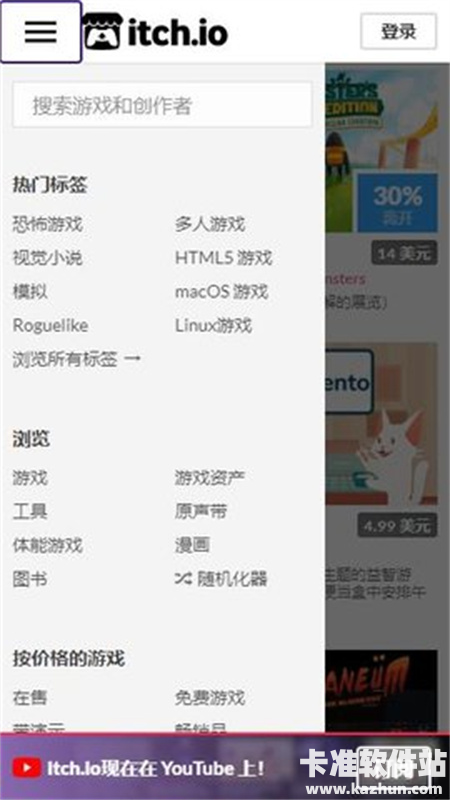The image size is (450, 800).
Task: Select 在售 price filter
Action: [30, 697]
